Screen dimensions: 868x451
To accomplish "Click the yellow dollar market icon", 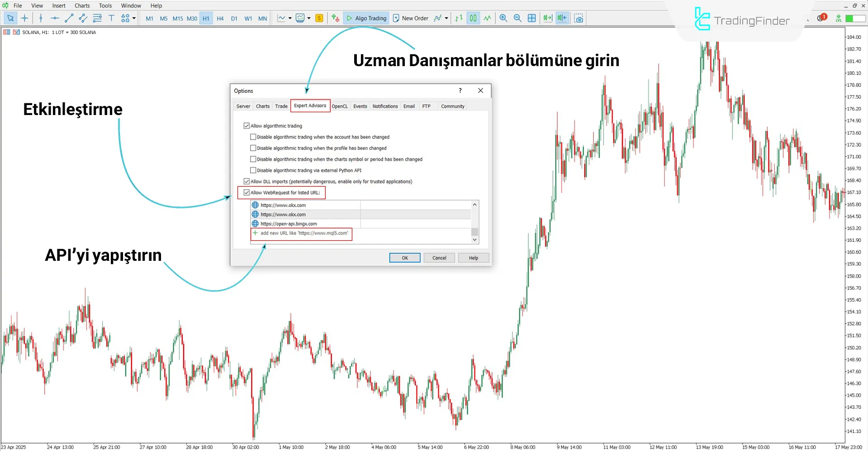I will point(319,18).
